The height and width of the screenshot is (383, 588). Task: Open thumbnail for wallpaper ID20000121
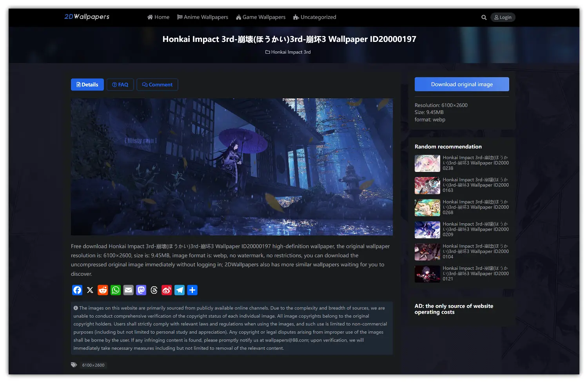[x=427, y=274]
